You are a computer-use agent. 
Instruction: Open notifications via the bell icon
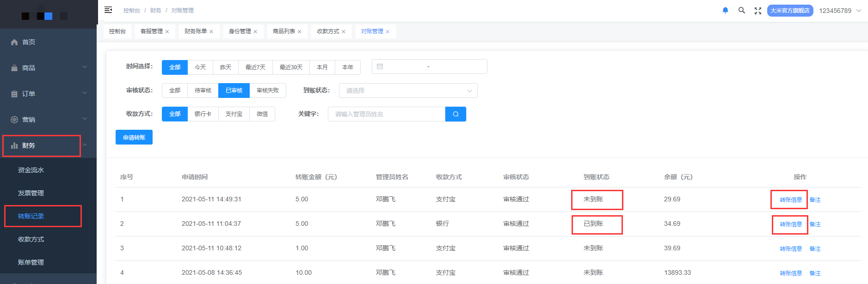[x=726, y=10]
